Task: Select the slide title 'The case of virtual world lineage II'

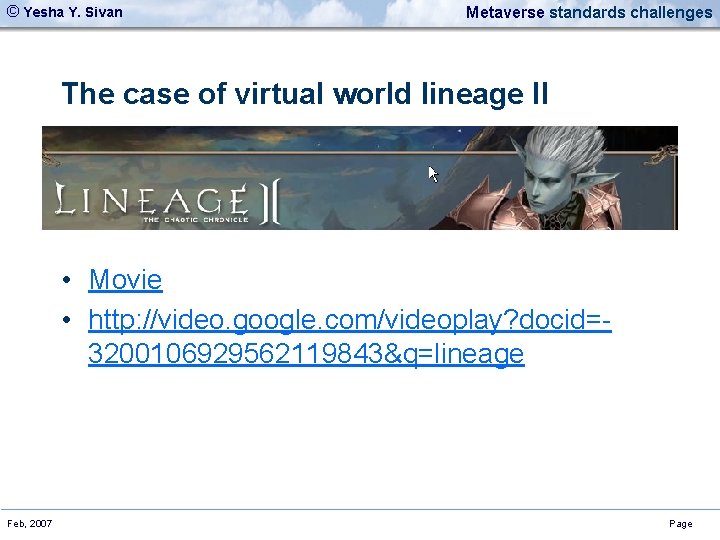Action: pyautogui.click(x=305, y=94)
